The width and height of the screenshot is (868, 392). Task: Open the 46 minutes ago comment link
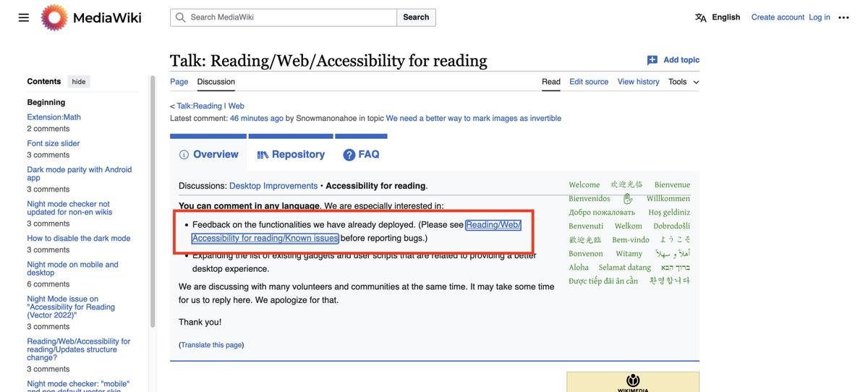coord(257,119)
